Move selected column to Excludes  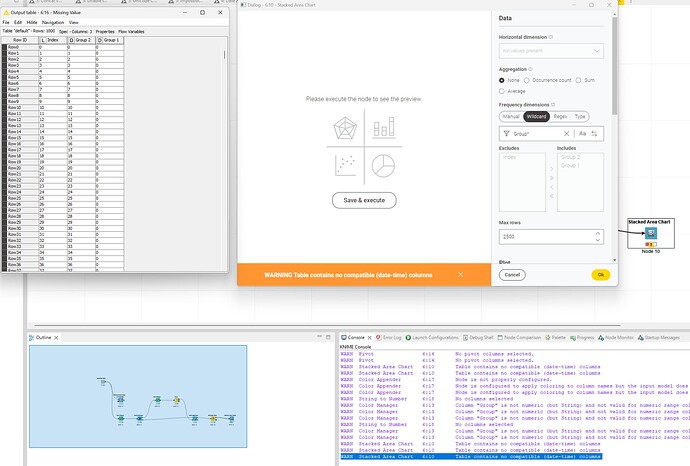tap(551, 187)
